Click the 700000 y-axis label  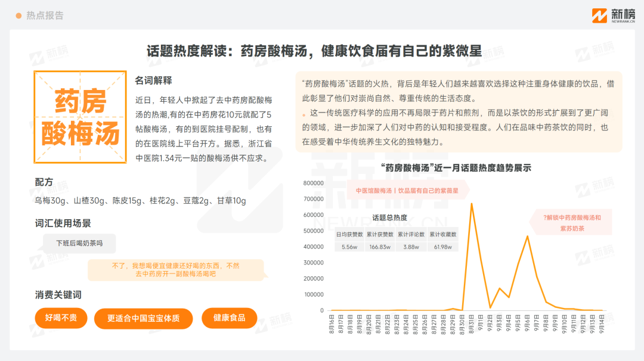(314, 199)
